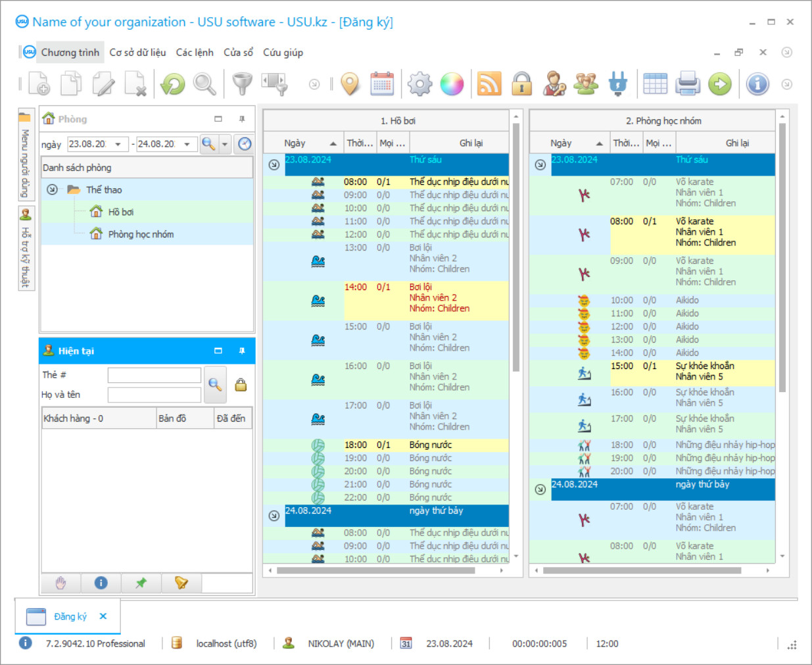Select the Hồ bơi room in the tree
Viewport: 812px width, 665px height.
(121, 212)
